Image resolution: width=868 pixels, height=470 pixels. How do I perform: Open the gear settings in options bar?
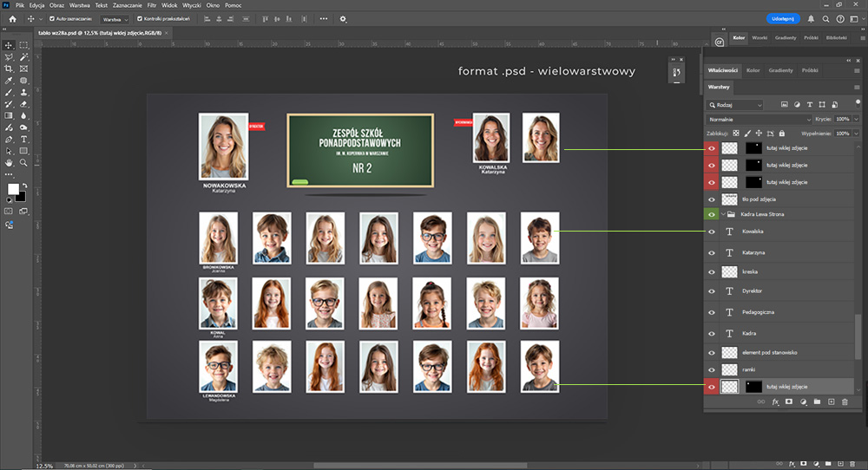[x=343, y=19]
